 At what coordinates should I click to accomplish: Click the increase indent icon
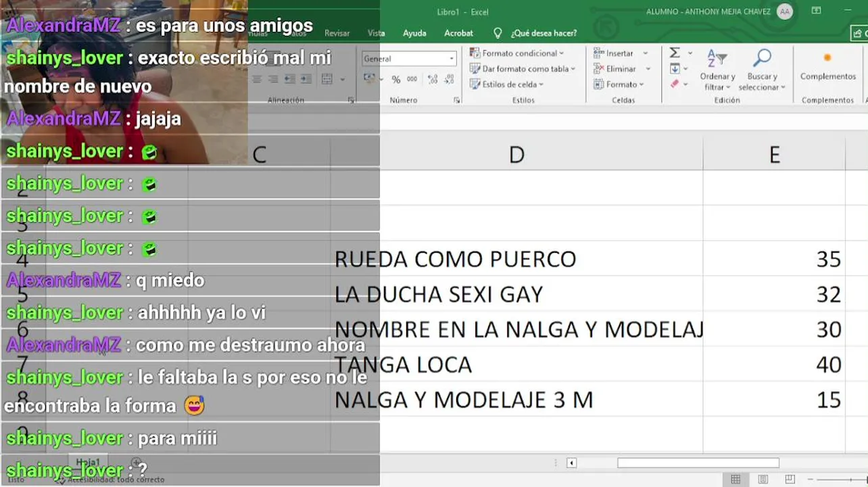306,80
